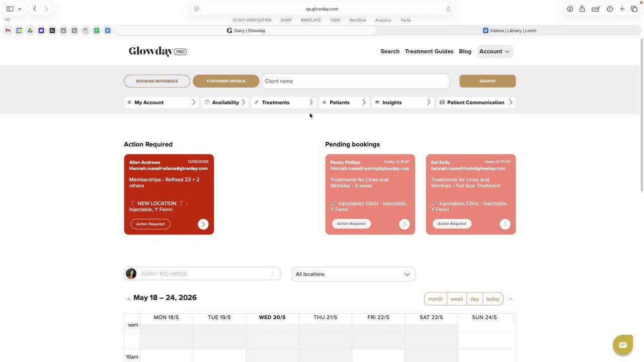Go to next week with the right arrow

[x=511, y=299]
